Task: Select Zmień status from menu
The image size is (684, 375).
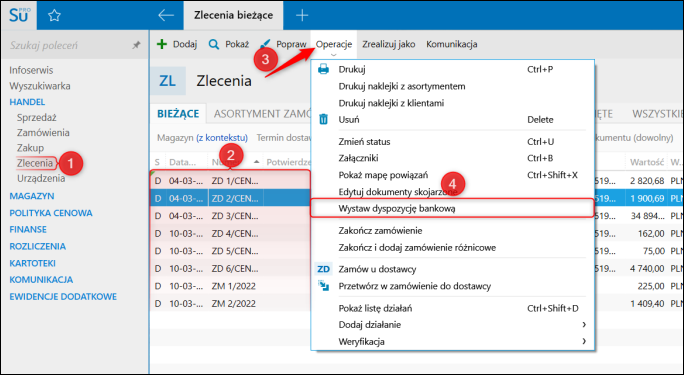Action: tap(364, 142)
